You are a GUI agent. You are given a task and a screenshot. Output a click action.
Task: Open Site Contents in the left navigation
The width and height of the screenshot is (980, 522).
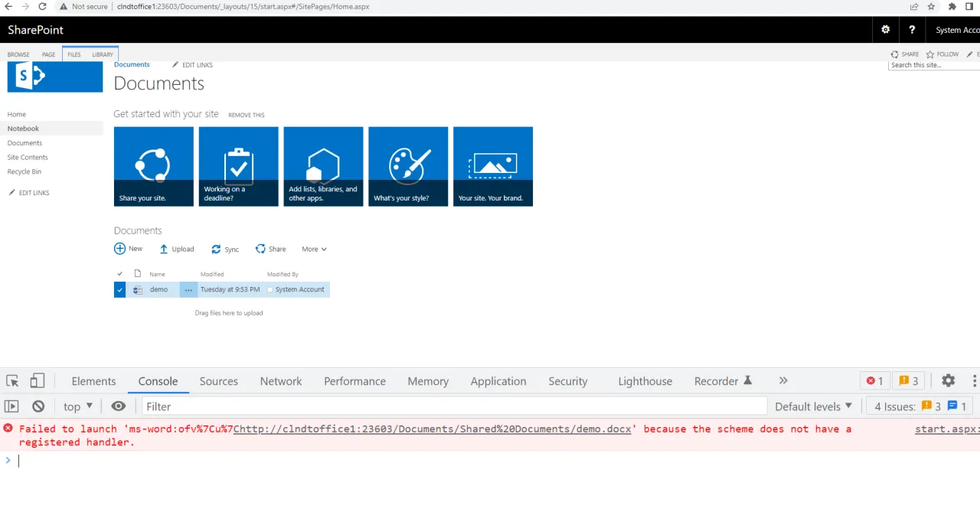tap(28, 158)
